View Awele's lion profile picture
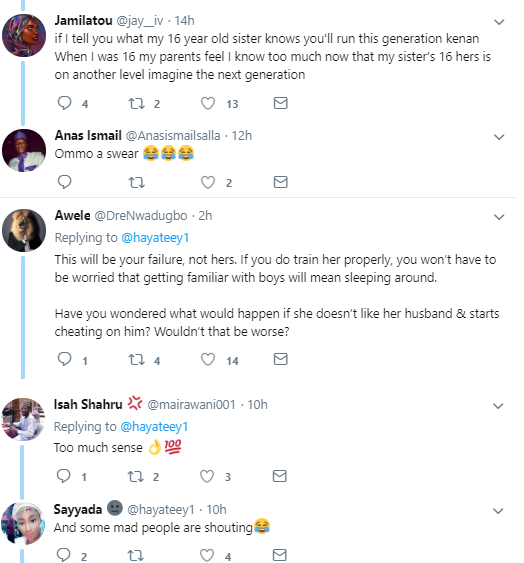This screenshot has width=524, height=563. click(24, 231)
